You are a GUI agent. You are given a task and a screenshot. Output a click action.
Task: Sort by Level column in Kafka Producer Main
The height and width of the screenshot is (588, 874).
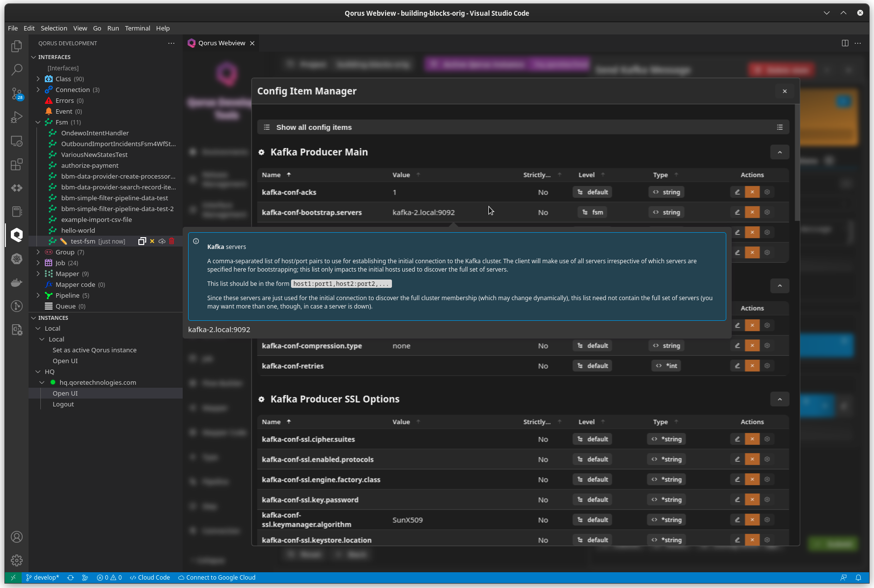(591, 175)
